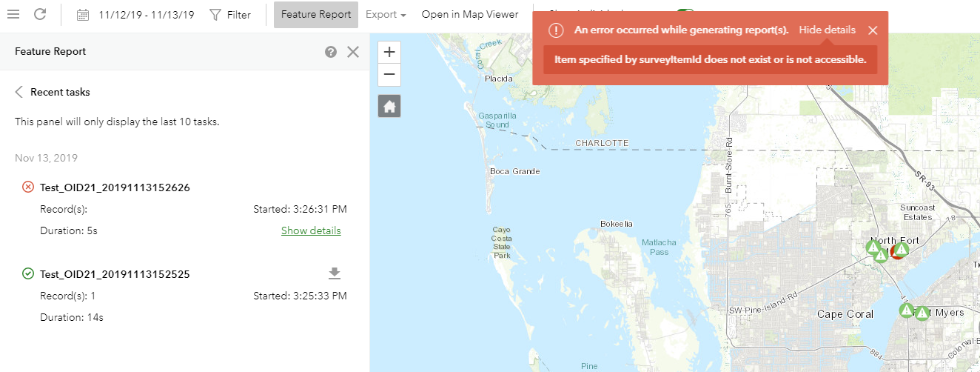980x372 pixels.
Task: Dismiss the error notification banner
Action: 873,30
